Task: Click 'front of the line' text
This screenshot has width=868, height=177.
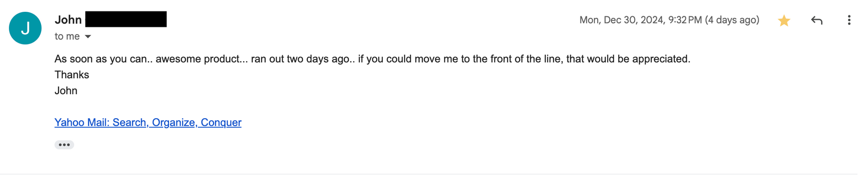Action: 527,59
